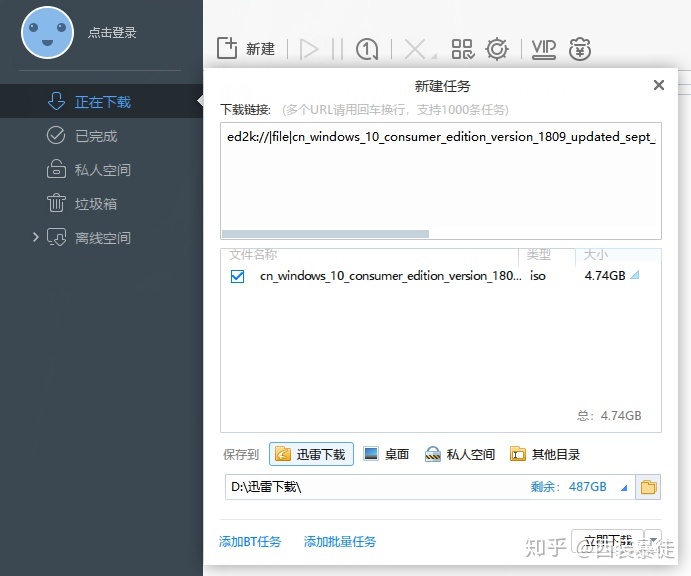Click the 新建 new task toolbar button
The height and width of the screenshot is (576, 691).
(x=246, y=48)
